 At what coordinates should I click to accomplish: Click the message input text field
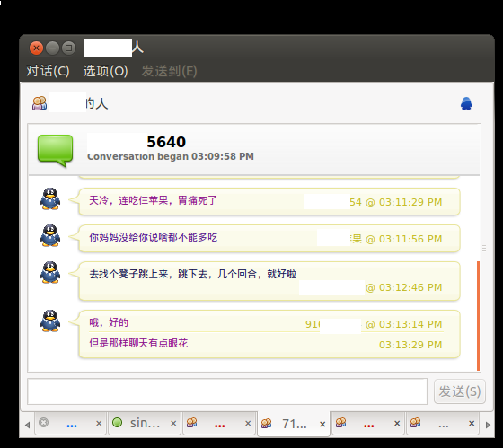coord(227,391)
